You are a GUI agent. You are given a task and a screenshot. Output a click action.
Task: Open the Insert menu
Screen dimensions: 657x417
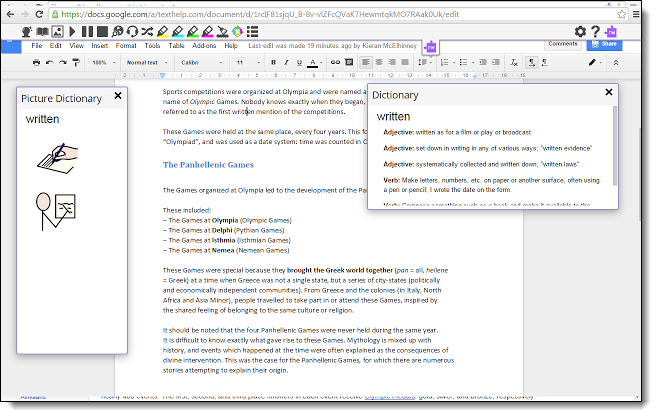pyautogui.click(x=100, y=46)
